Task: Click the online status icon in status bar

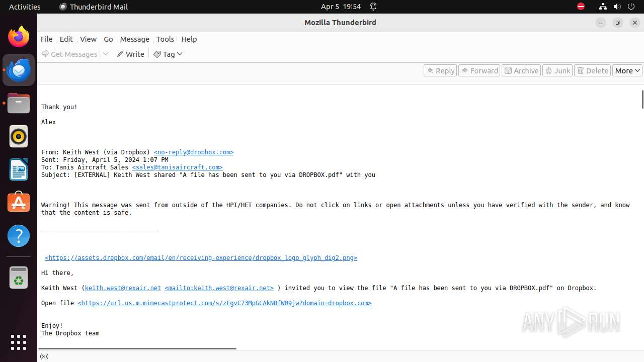Action: pos(44,356)
